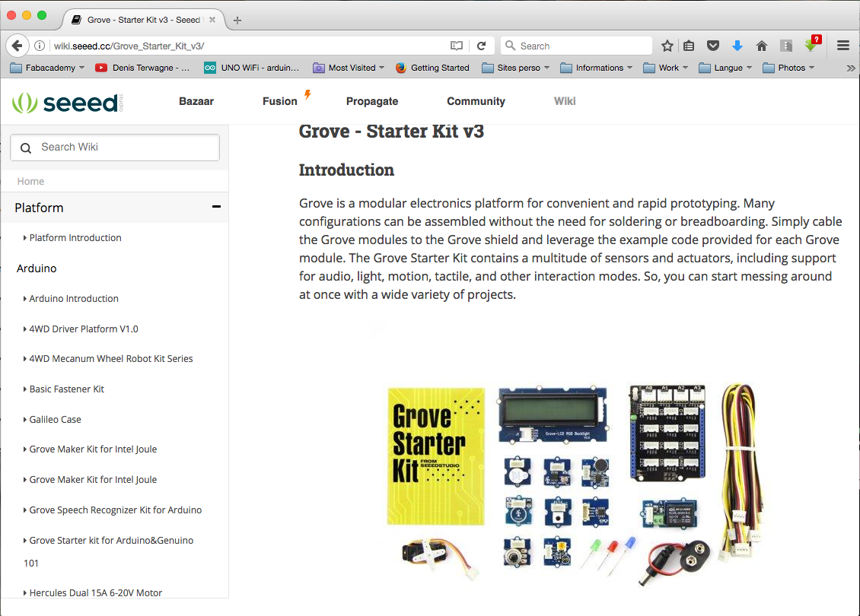
Task: Save page to Pocket icon
Action: tap(713, 46)
